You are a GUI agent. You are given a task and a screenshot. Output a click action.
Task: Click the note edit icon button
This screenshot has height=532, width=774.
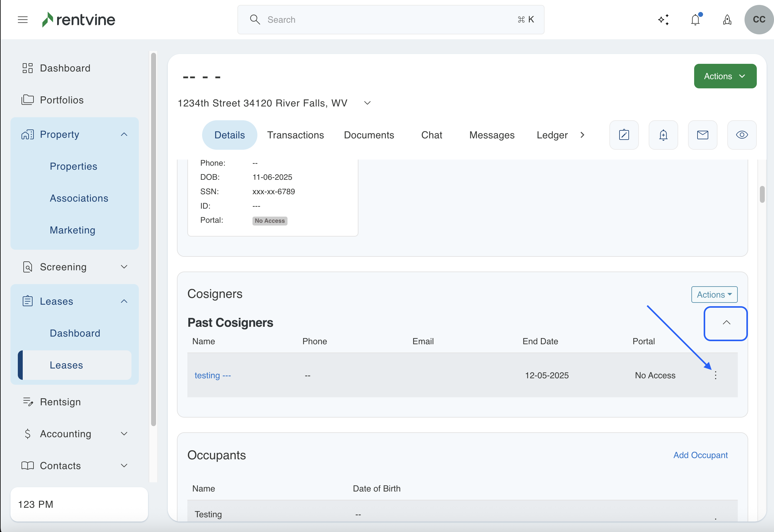[x=624, y=135]
